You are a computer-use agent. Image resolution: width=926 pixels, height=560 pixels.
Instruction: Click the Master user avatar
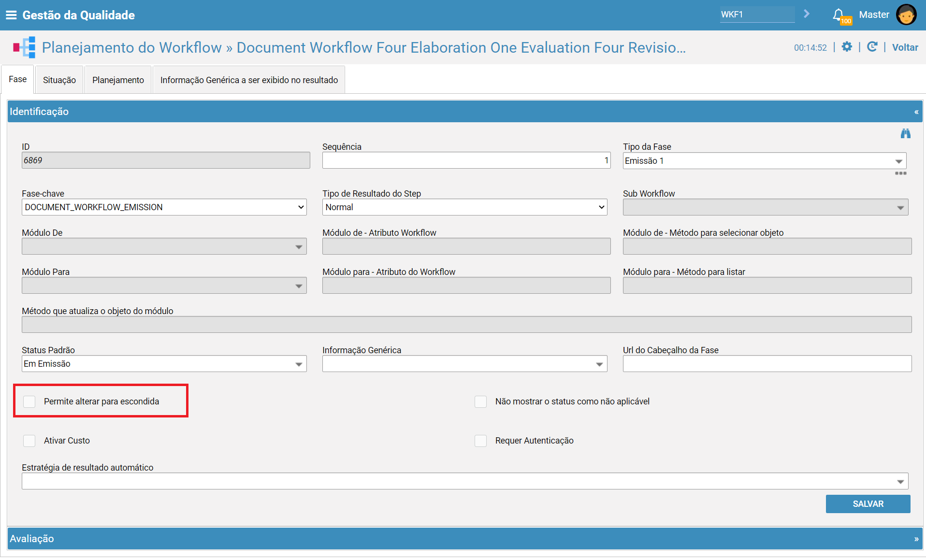[906, 14]
